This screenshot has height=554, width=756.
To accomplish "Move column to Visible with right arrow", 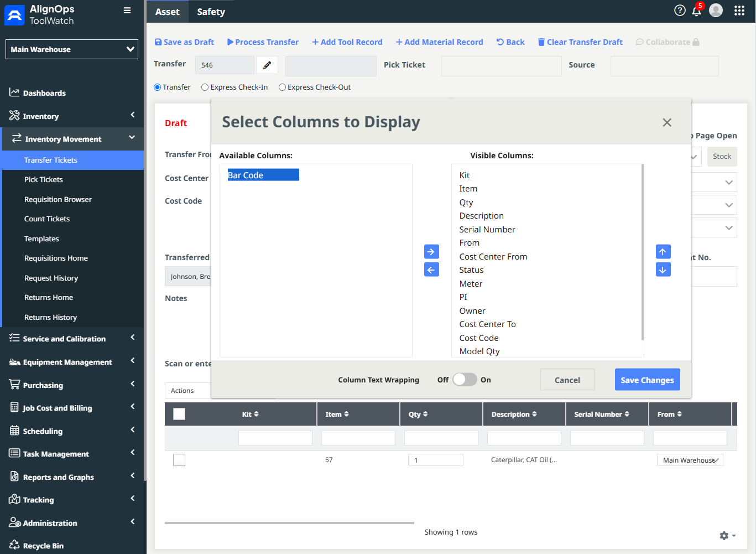I will point(431,252).
